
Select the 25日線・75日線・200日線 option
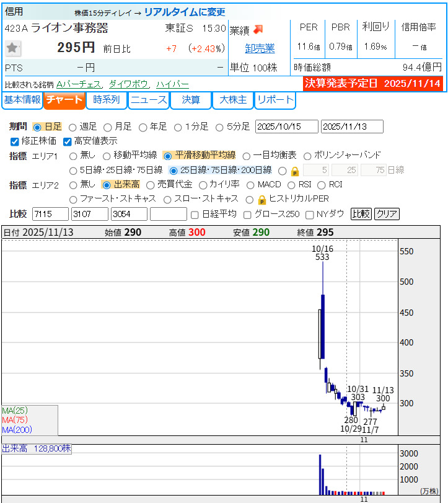coord(173,171)
